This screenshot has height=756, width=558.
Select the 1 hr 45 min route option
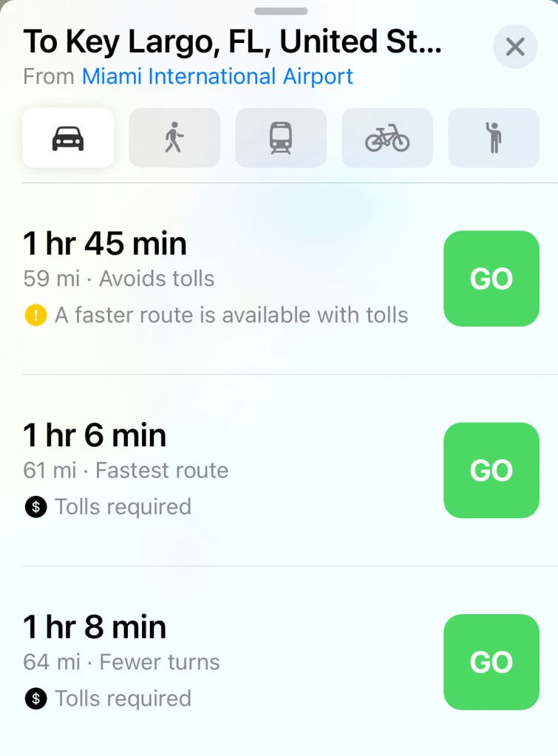(x=105, y=244)
